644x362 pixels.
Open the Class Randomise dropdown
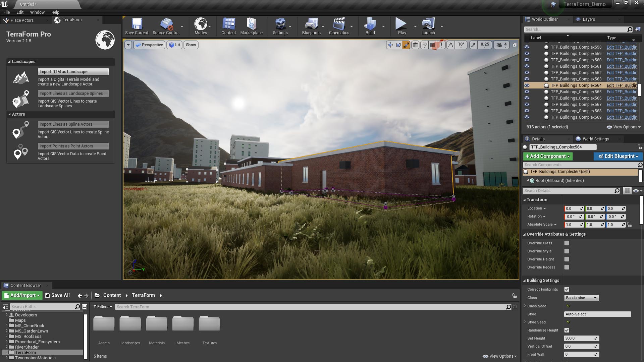[581, 298]
